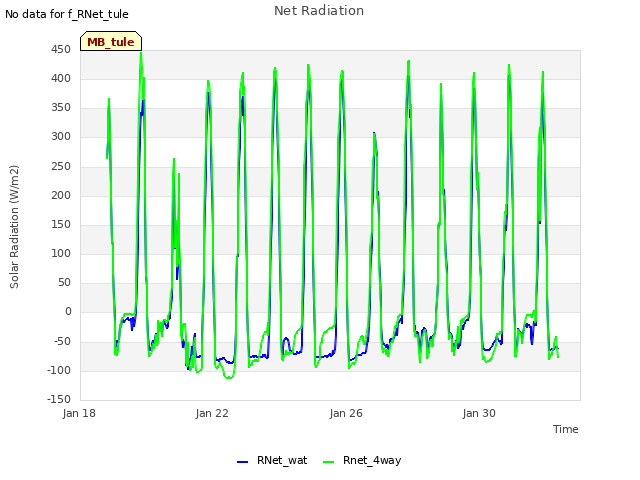Click the Net Radiation chart title
The image size is (640, 480).
click(319, 11)
